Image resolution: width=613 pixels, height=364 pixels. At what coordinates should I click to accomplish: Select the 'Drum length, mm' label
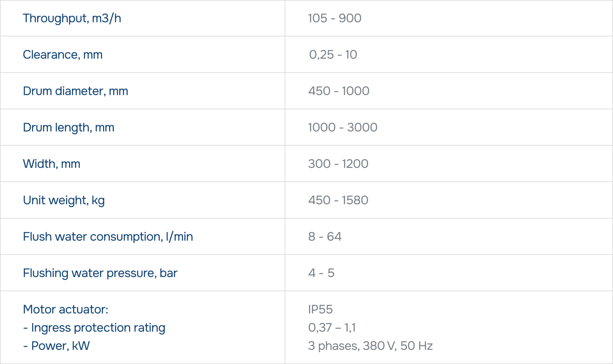click(69, 128)
